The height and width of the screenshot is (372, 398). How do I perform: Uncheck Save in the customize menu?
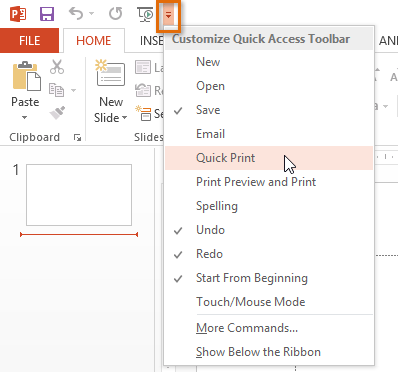pos(269,110)
